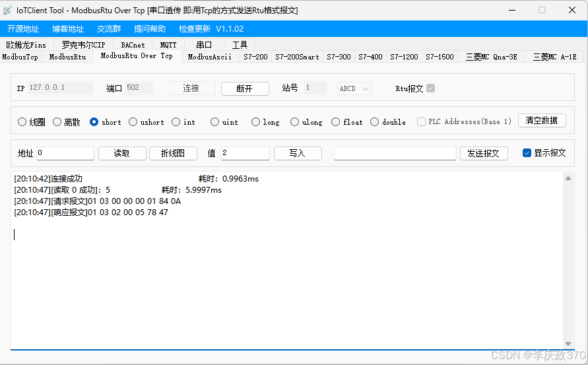Select the short radio button
588x365 pixels.
pyautogui.click(x=94, y=122)
